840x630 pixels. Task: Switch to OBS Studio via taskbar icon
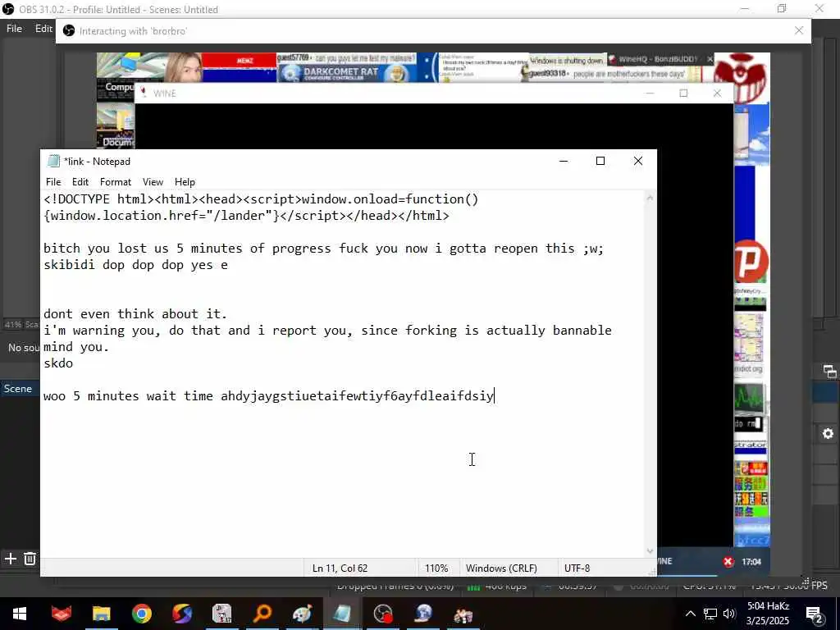[383, 614]
